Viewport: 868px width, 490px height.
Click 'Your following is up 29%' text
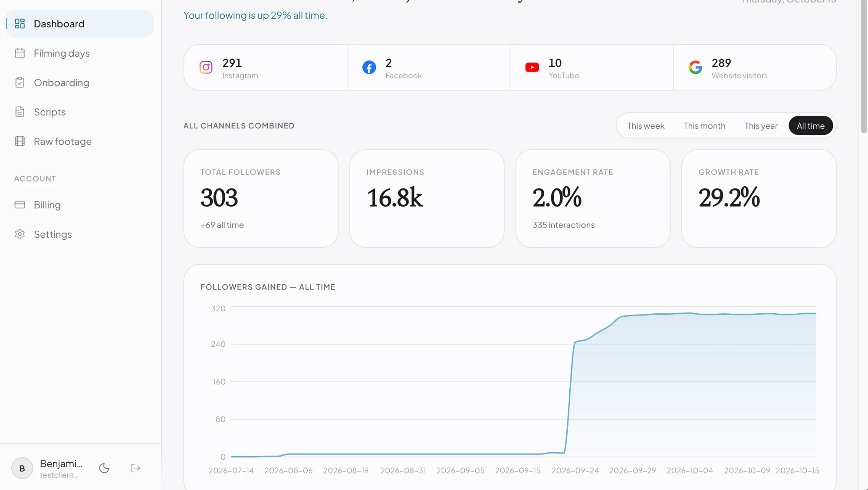click(x=255, y=15)
